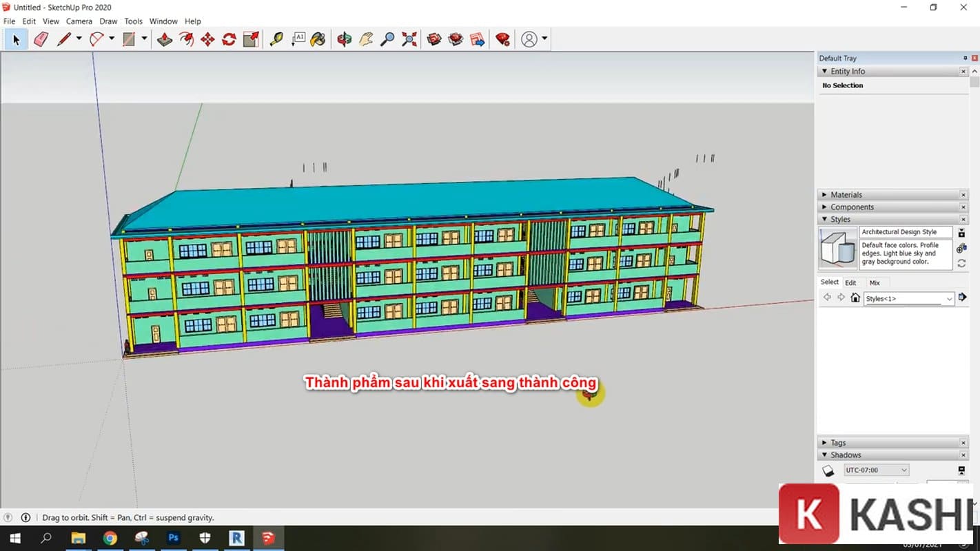This screenshot has width=980, height=551.
Task: Activate the Orbit tool
Action: point(343,39)
